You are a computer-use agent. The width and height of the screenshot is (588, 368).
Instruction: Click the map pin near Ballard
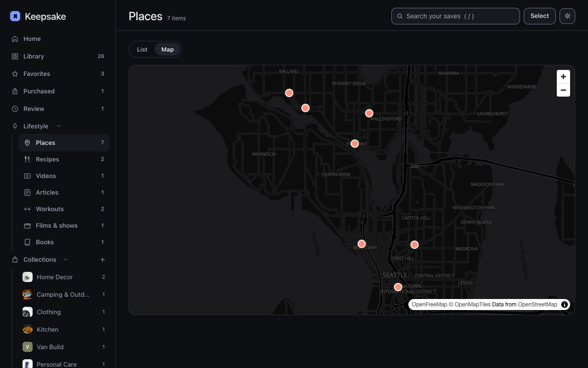coord(289,93)
